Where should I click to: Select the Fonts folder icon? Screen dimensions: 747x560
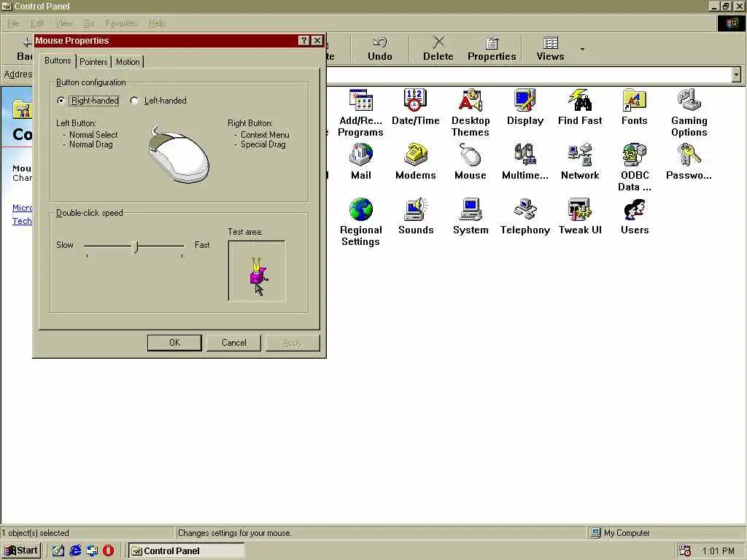click(x=634, y=107)
